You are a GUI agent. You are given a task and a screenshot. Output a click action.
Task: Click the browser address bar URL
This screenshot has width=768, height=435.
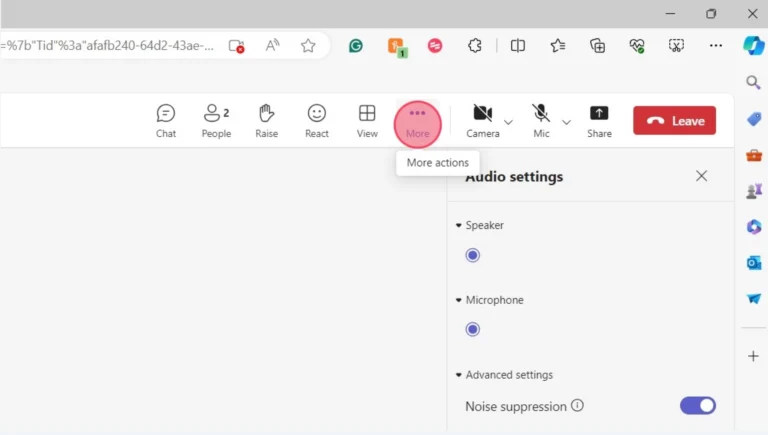107,46
